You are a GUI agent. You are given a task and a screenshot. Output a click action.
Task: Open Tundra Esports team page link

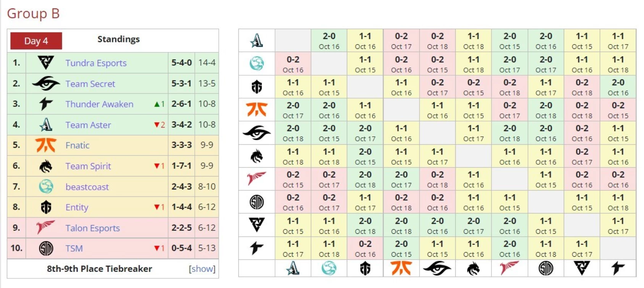click(x=96, y=63)
